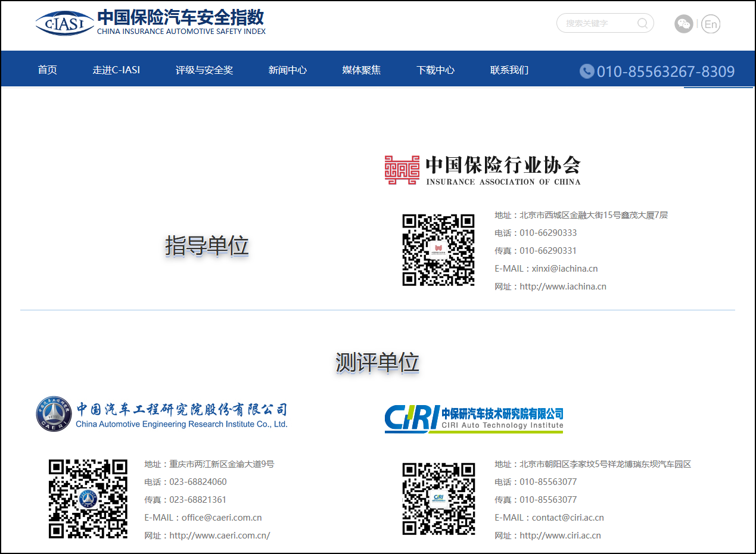Click the CIRI 传真 line 010-85563077
The width and height of the screenshot is (756, 554).
click(536, 500)
